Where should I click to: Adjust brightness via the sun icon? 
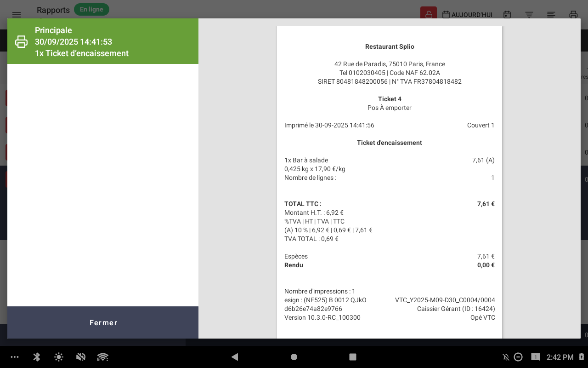click(x=59, y=357)
